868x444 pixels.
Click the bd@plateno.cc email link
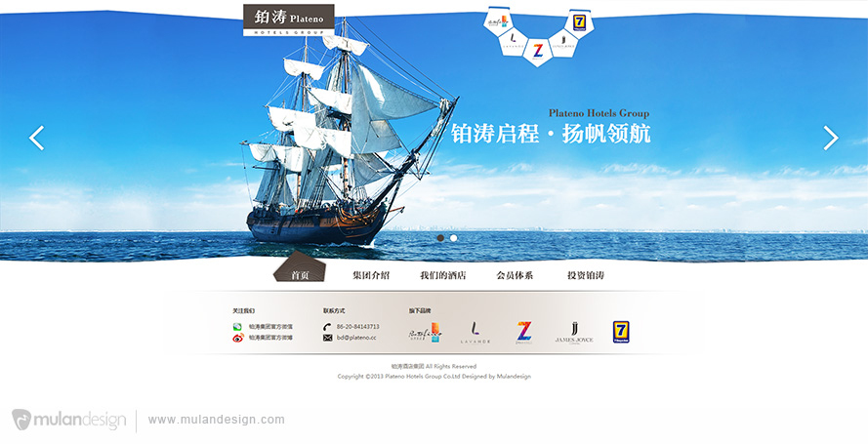pos(356,338)
